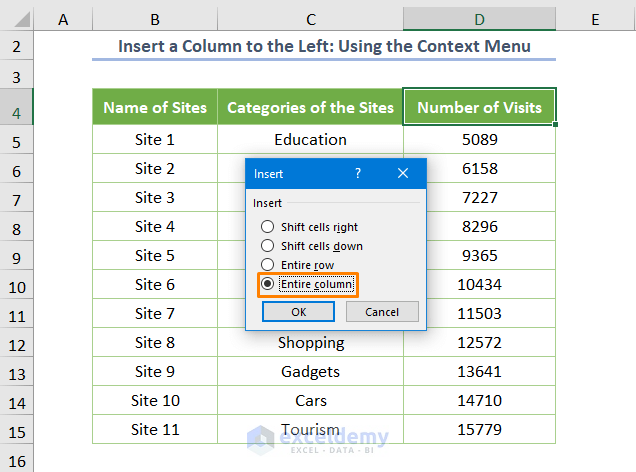Click OK in the Insert dialog

pos(298,312)
